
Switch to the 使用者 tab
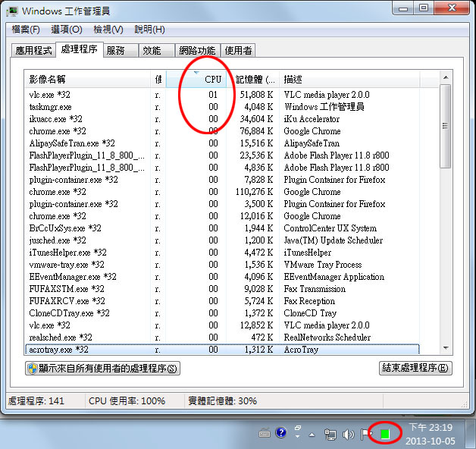click(x=238, y=50)
